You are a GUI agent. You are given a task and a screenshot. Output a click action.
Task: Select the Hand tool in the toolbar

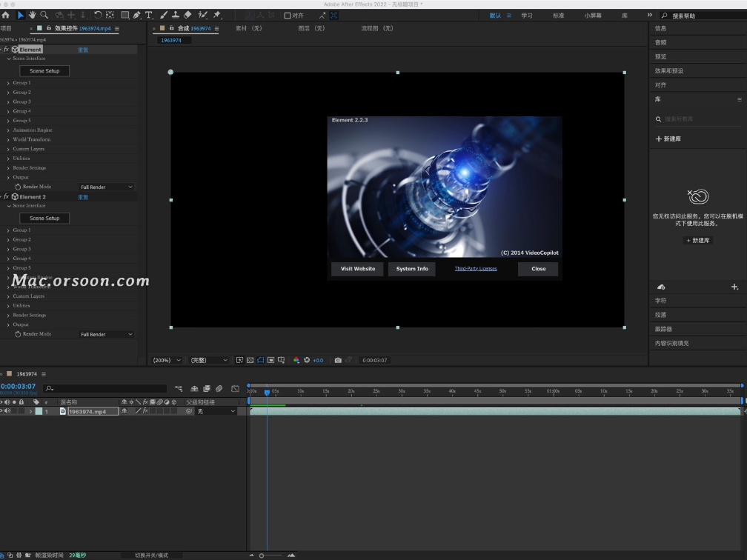(33, 14)
